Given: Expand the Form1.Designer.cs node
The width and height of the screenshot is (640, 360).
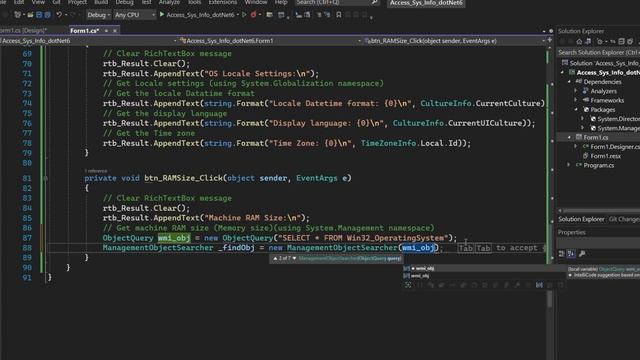Looking at the screenshot, I should tap(576, 146).
